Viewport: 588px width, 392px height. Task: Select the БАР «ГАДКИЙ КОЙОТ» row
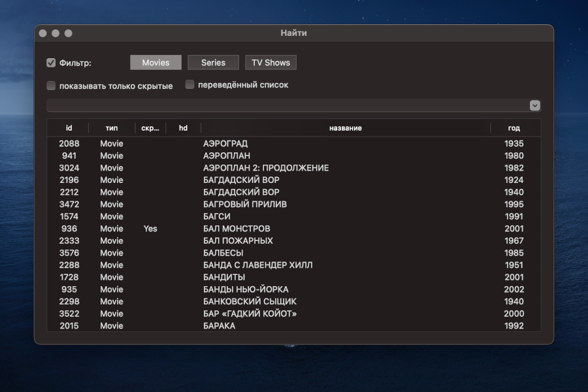(x=294, y=314)
